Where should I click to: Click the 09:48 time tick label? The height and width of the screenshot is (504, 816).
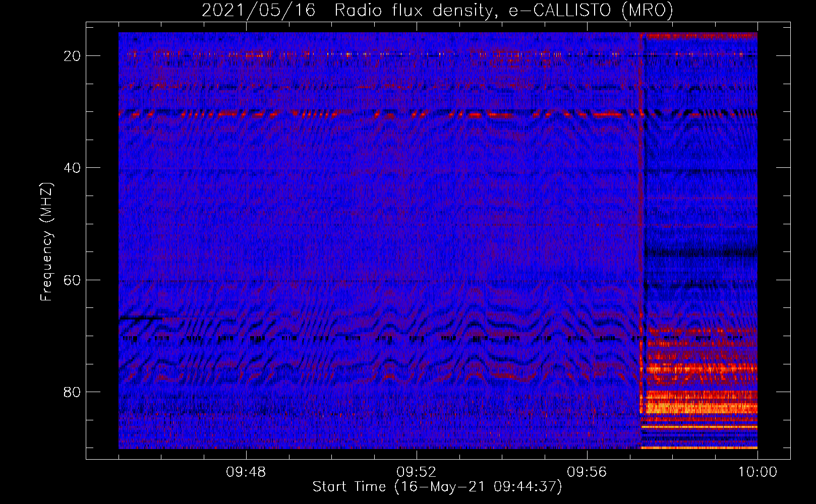coord(246,472)
